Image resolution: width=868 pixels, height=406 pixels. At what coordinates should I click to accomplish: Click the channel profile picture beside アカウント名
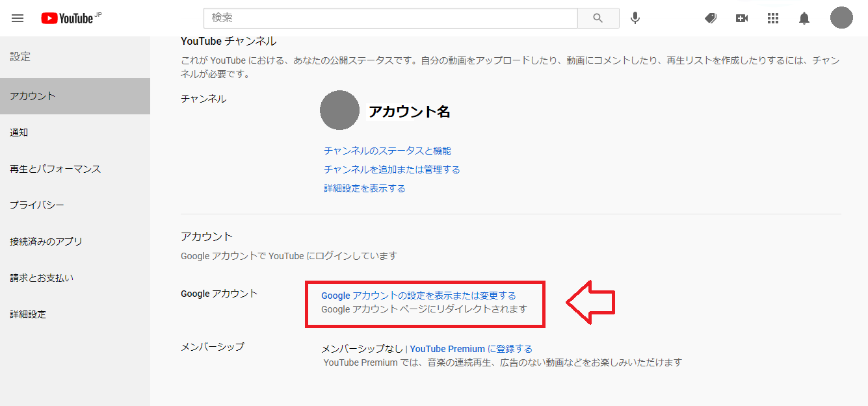pyautogui.click(x=339, y=110)
